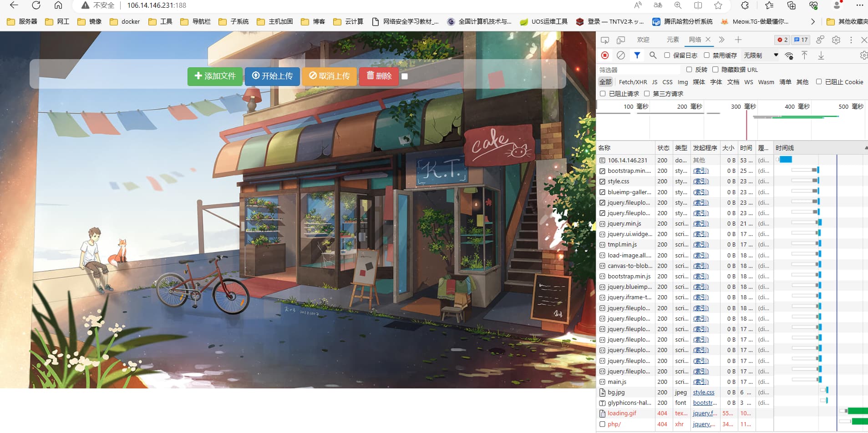
Task: Toggle the network filter funnel icon
Action: pyautogui.click(x=637, y=55)
